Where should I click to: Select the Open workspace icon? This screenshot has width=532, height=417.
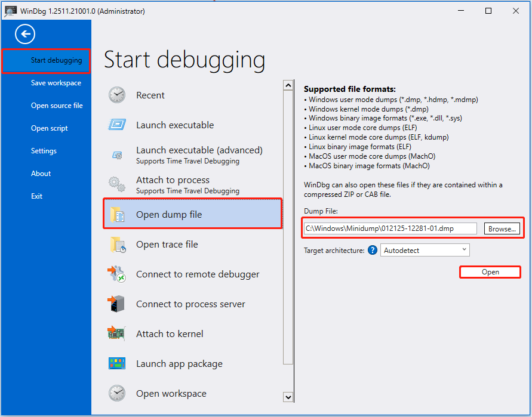coord(117,393)
